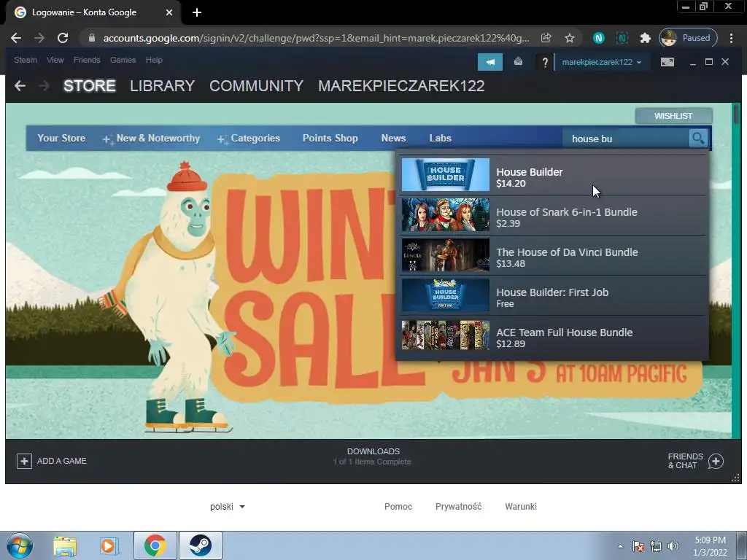
Task: Select The House of Da Vinci Bundle
Action: (x=553, y=255)
